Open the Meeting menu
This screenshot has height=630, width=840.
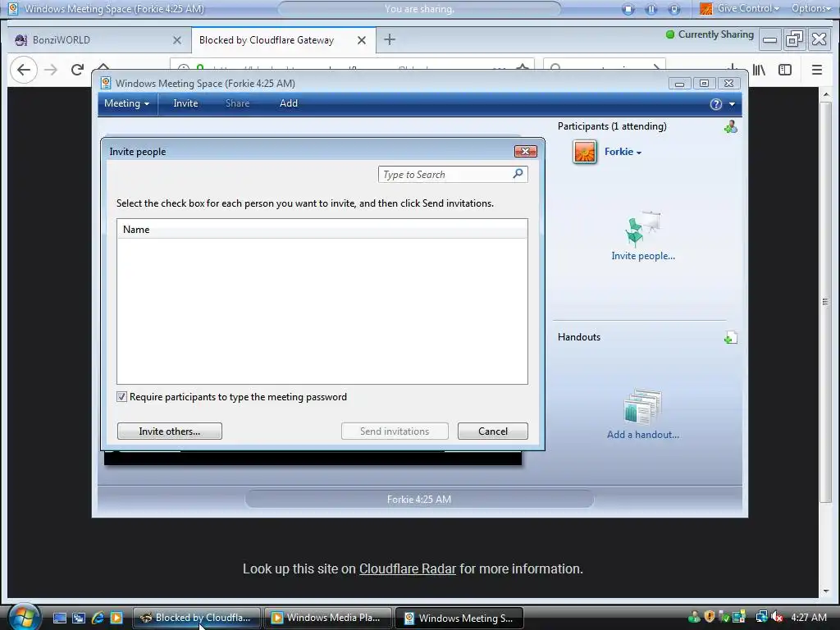[x=126, y=103]
